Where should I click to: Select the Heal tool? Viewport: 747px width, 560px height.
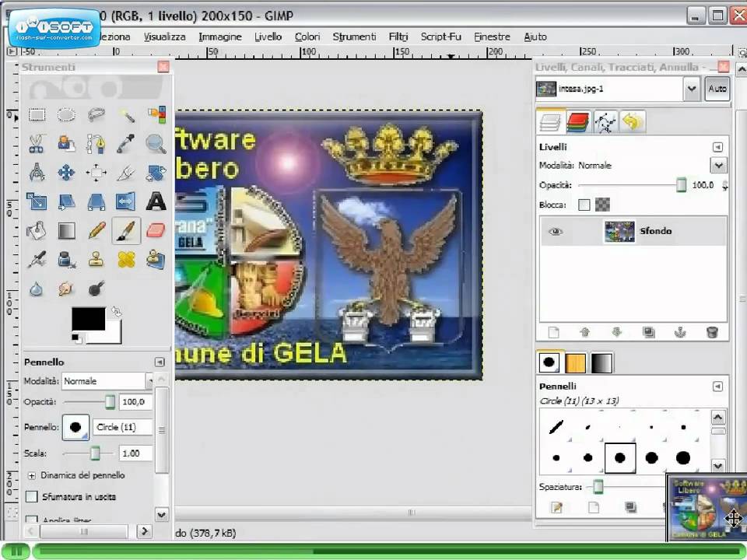point(126,260)
